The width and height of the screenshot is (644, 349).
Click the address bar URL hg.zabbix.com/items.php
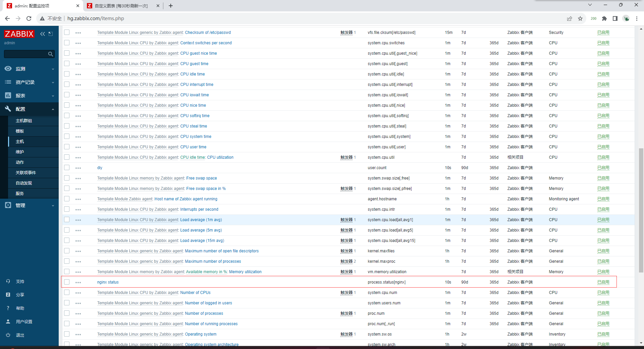tap(96, 18)
